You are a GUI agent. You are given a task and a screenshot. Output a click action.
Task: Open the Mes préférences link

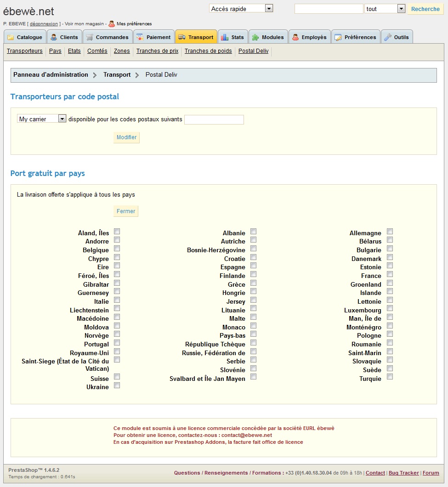point(134,24)
